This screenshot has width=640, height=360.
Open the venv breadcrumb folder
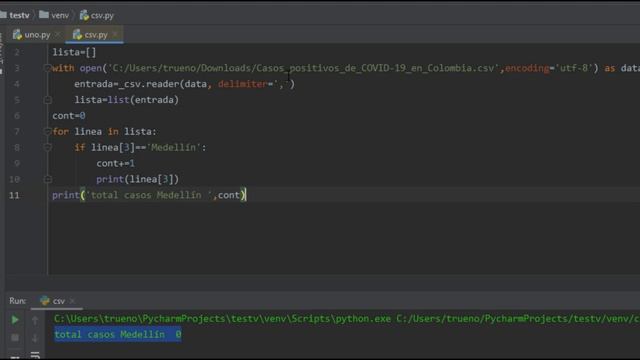pyautogui.click(x=54, y=16)
